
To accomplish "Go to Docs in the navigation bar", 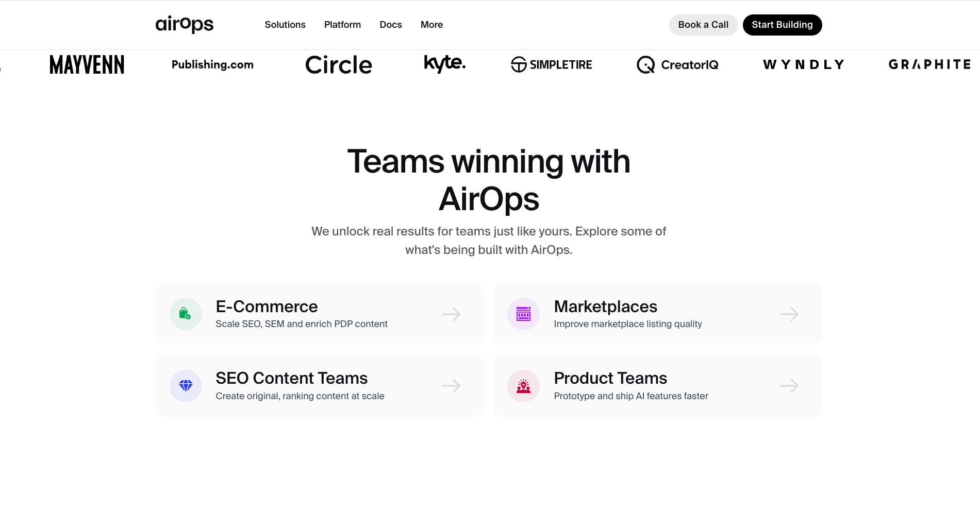I will (391, 25).
